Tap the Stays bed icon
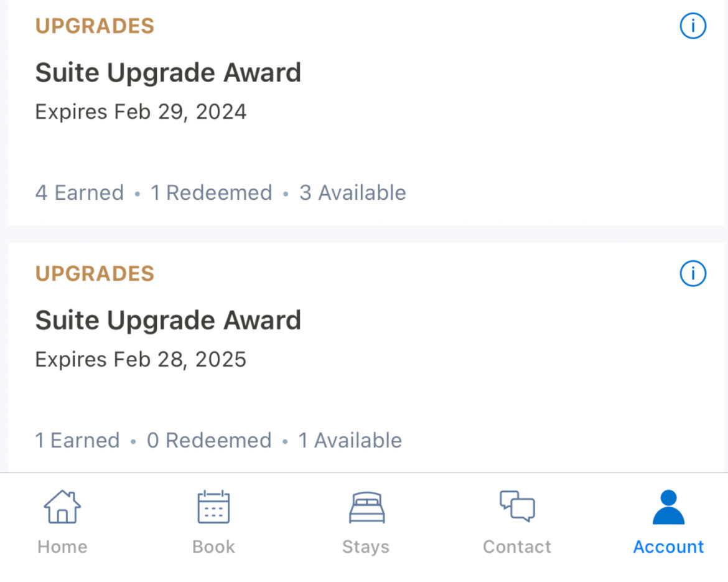This screenshot has height=582, width=728. click(365, 507)
